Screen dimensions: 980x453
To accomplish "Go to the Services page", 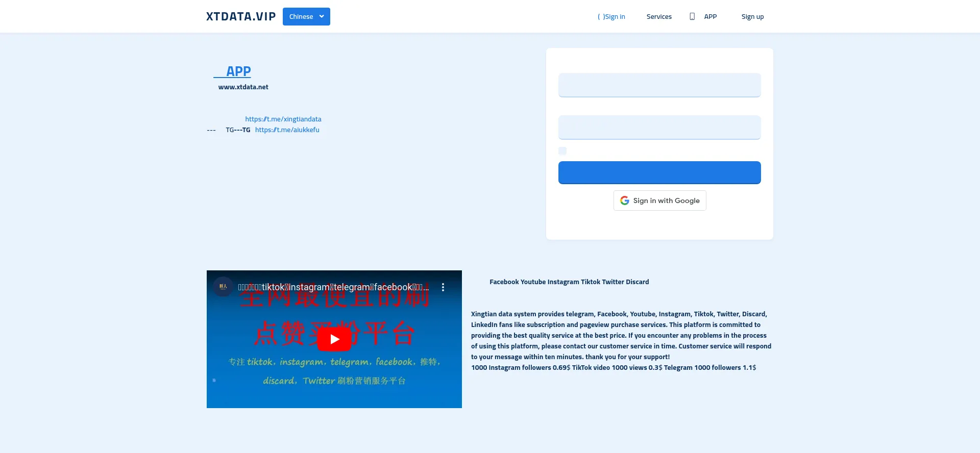I will [659, 16].
